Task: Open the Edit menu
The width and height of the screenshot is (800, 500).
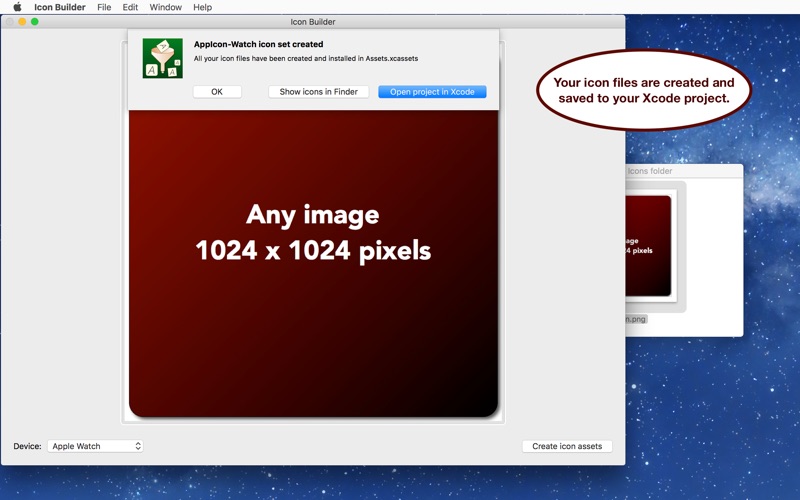Action: (130, 7)
